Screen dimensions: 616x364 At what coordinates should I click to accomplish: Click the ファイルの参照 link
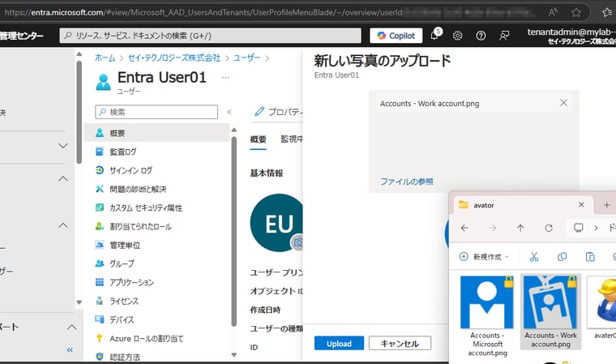tap(407, 182)
